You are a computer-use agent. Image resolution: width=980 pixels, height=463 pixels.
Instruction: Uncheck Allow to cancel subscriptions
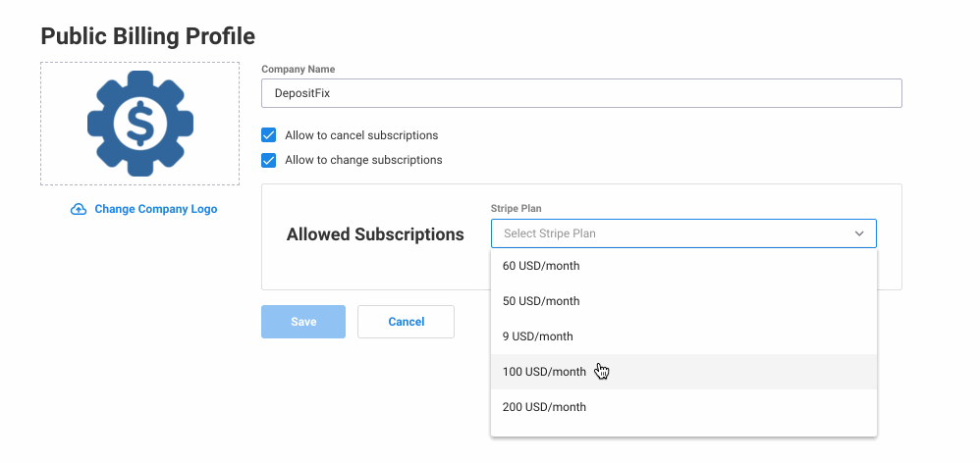[x=269, y=135]
